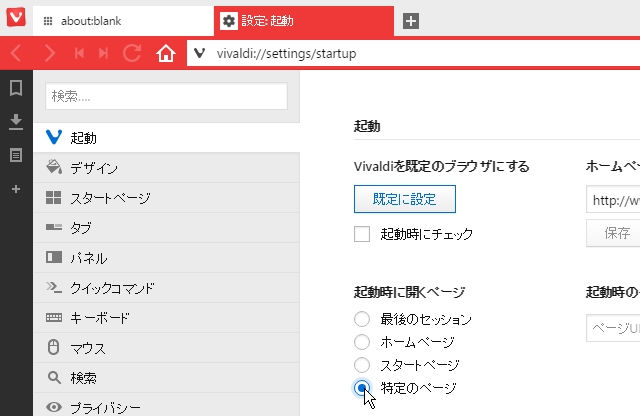Click Vivaldiを既定のブラウザにする heading
Image resolution: width=640 pixels, height=416 pixels.
pyautogui.click(x=442, y=166)
